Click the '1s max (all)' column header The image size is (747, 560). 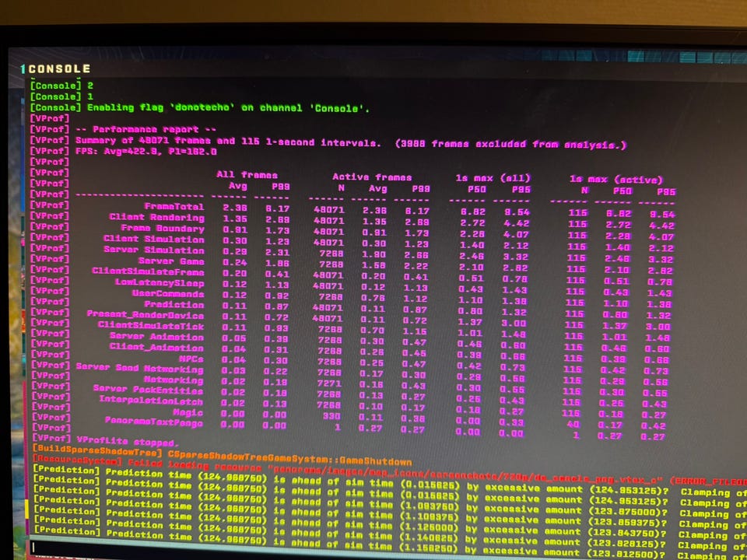pyautogui.click(x=493, y=178)
